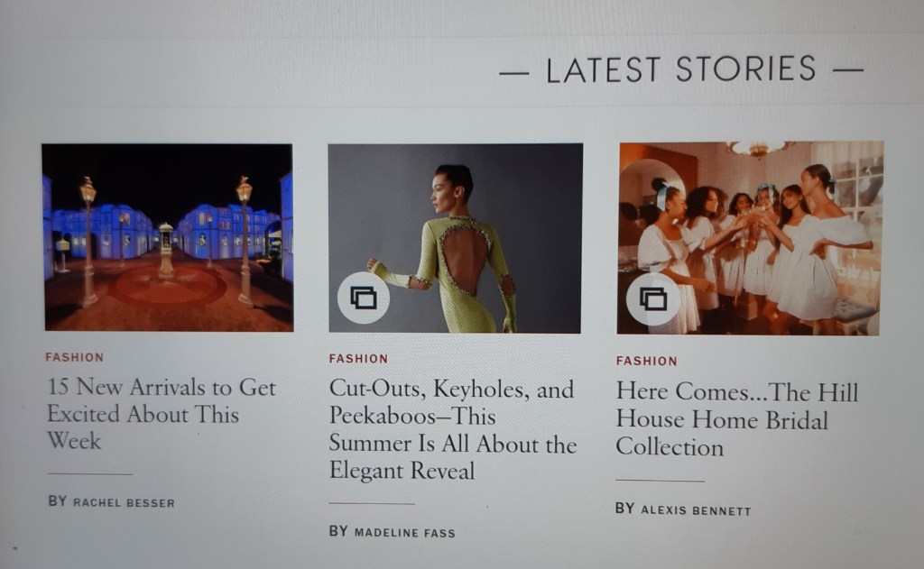Image resolution: width=924 pixels, height=569 pixels.
Task: Select Fashion tag above Cut-Outs article
Action: click(358, 359)
